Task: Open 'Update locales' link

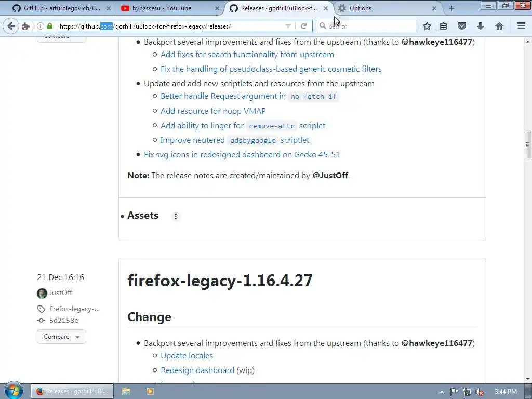Action: 187,355
